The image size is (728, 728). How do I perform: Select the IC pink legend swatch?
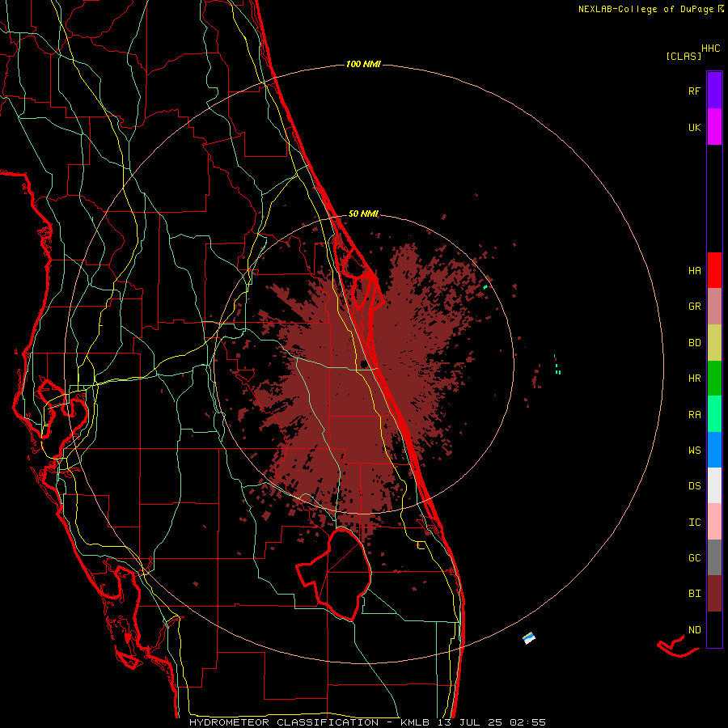tap(714, 522)
